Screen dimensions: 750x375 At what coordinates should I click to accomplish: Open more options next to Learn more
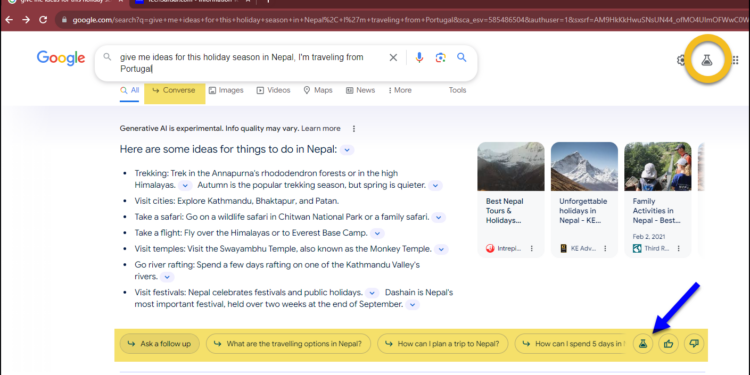pyautogui.click(x=354, y=129)
